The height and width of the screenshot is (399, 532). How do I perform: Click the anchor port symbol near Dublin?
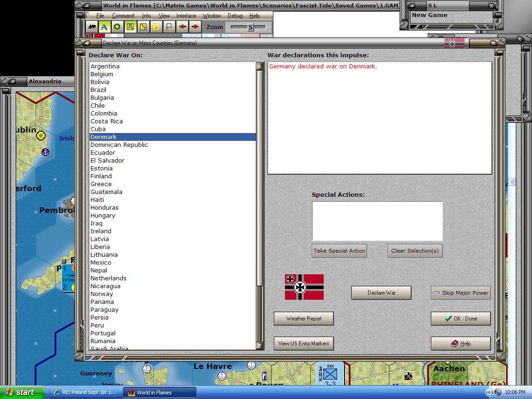(45, 152)
